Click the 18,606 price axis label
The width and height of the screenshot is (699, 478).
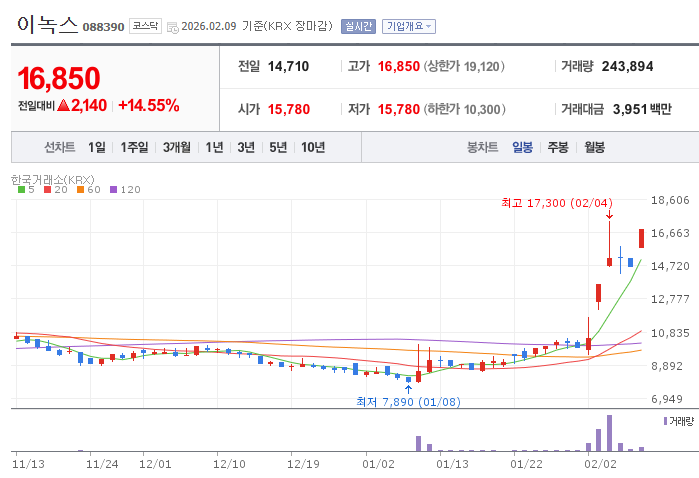click(670, 200)
